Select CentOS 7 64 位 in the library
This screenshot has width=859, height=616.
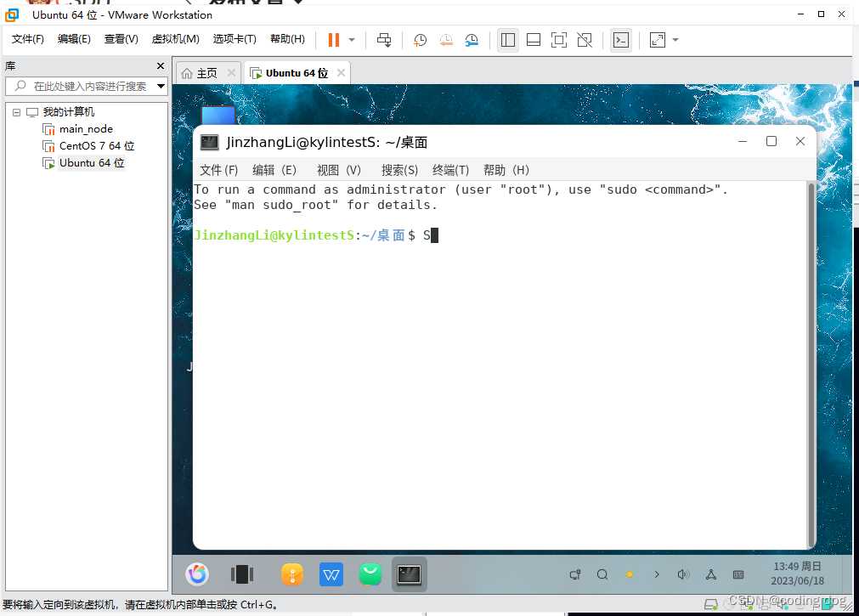(x=96, y=146)
